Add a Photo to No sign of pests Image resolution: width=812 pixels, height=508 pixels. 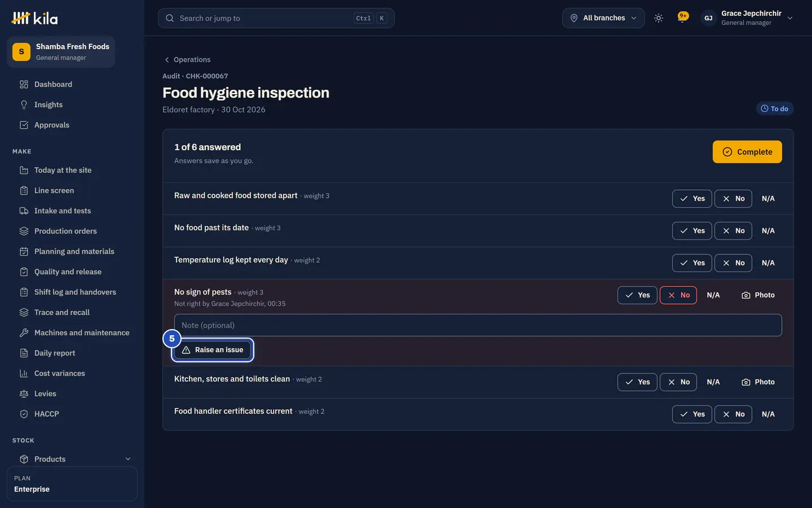coord(758,295)
